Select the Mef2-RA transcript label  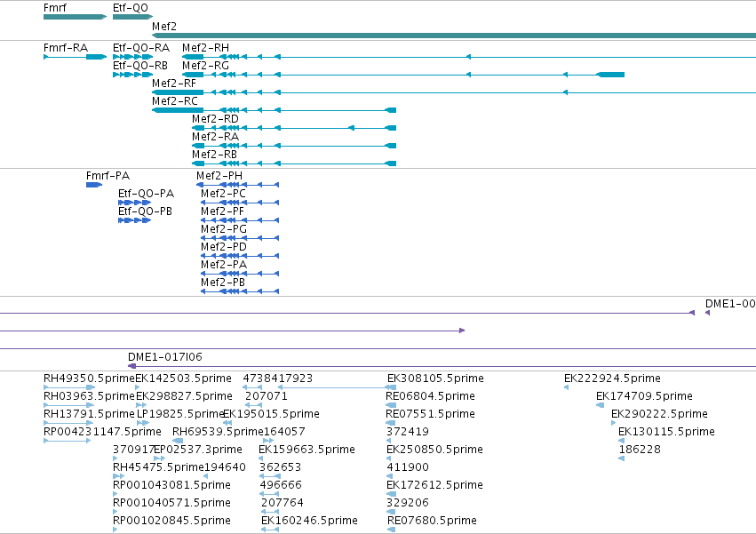point(215,137)
